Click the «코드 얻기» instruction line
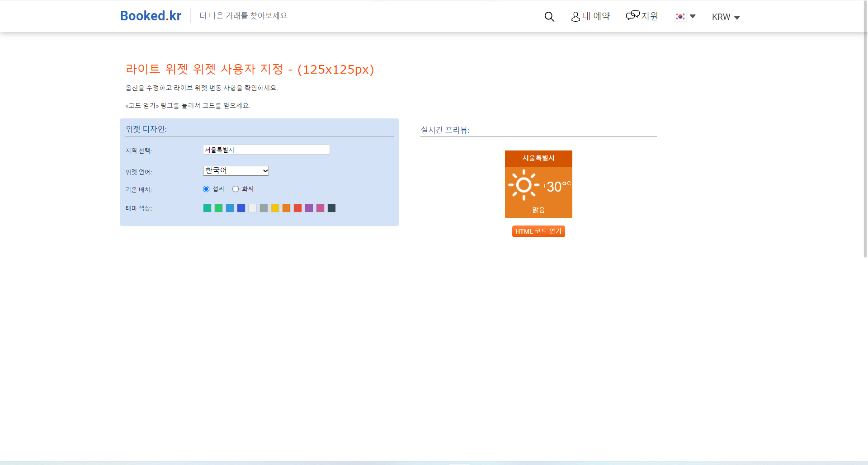This screenshot has width=868, height=465. [x=188, y=106]
